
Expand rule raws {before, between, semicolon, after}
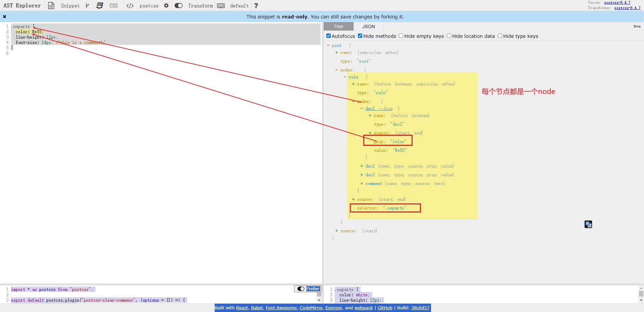tap(353, 84)
